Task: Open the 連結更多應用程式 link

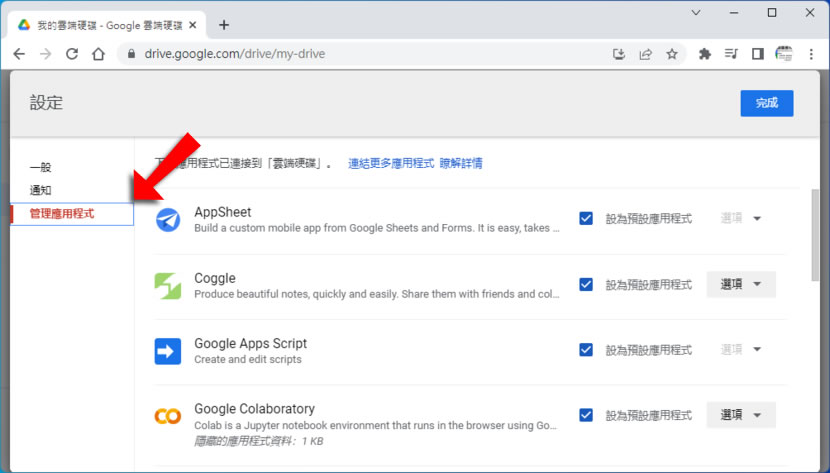Action: point(391,163)
